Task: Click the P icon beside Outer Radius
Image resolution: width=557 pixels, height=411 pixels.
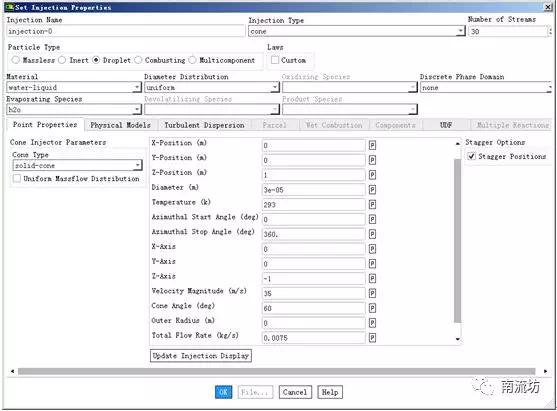Action: coord(372,323)
